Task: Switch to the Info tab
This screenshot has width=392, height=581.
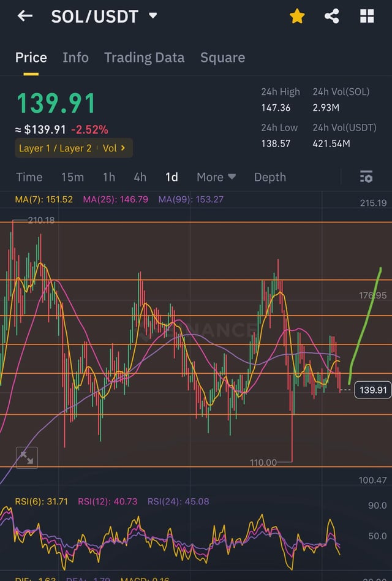Action: coord(75,58)
